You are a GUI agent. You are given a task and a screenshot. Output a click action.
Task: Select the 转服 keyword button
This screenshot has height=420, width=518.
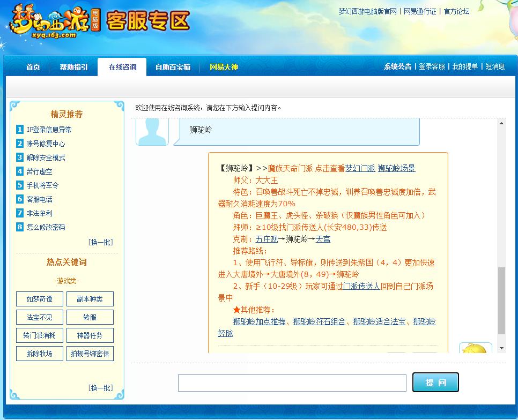[90, 317]
